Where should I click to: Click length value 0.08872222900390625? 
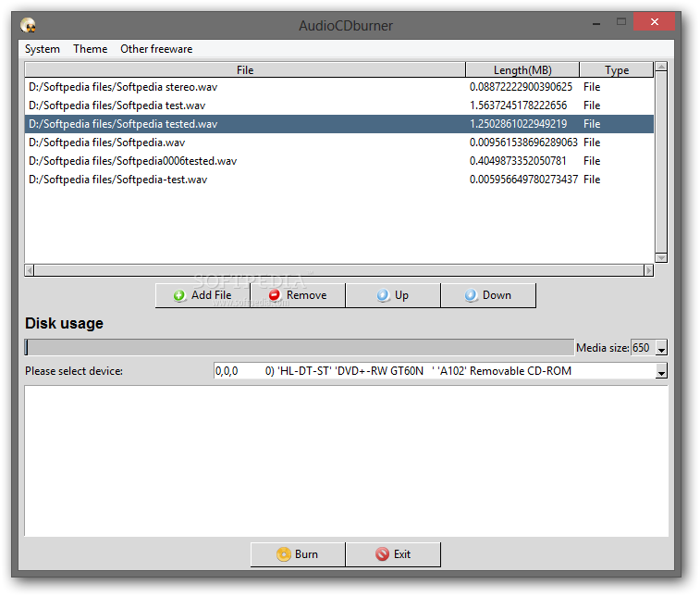click(521, 87)
